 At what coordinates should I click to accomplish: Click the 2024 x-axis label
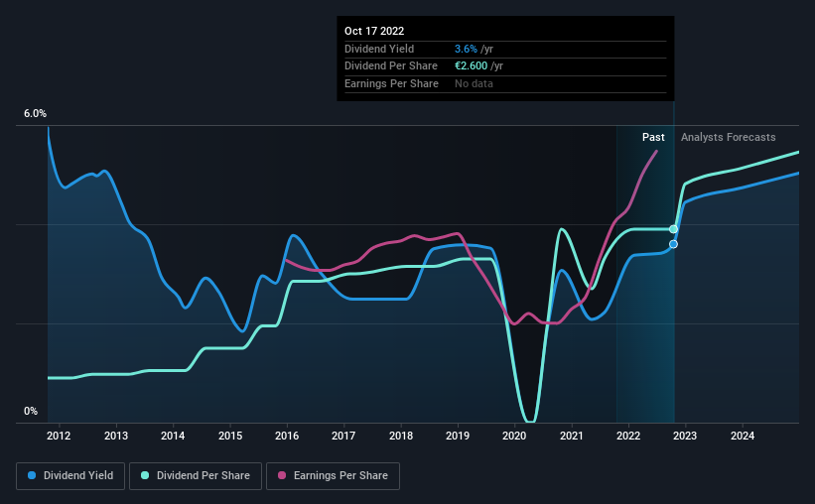tap(743, 436)
